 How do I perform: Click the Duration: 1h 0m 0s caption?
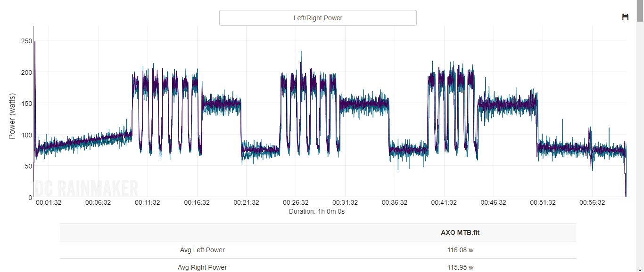317,211
